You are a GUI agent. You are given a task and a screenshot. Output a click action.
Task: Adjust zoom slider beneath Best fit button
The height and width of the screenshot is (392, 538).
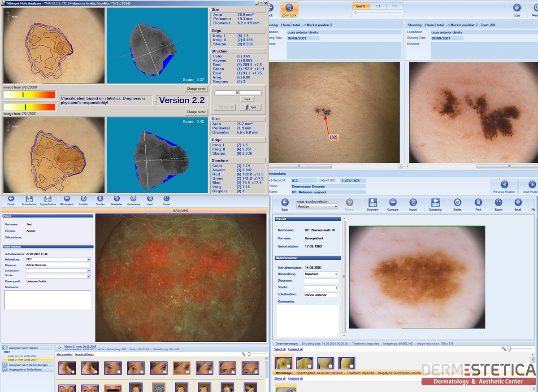coord(378,13)
